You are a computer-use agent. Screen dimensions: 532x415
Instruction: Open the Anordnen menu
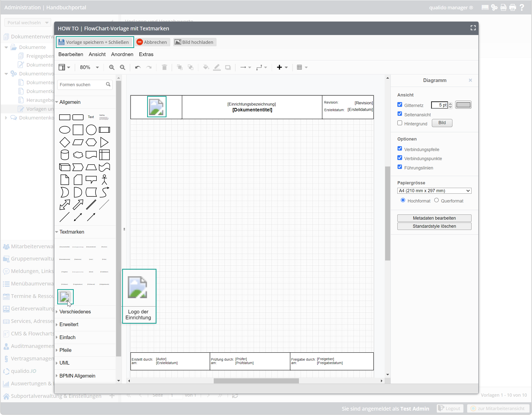coord(122,54)
